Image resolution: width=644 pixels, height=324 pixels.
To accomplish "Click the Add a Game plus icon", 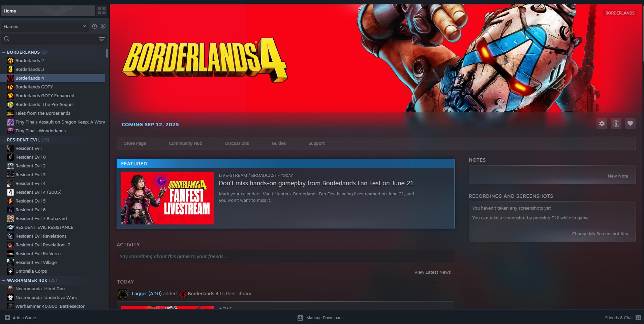I will pyautogui.click(x=7, y=318).
